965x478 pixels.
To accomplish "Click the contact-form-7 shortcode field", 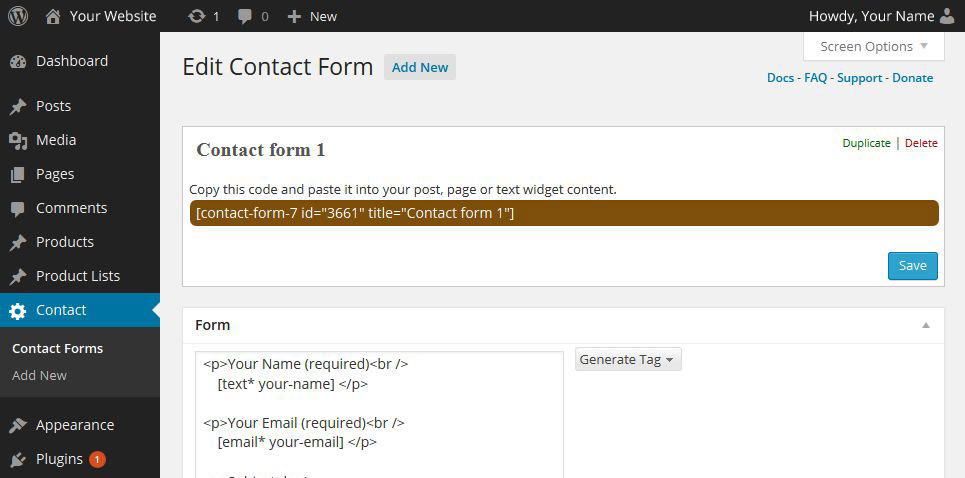I will pos(564,213).
